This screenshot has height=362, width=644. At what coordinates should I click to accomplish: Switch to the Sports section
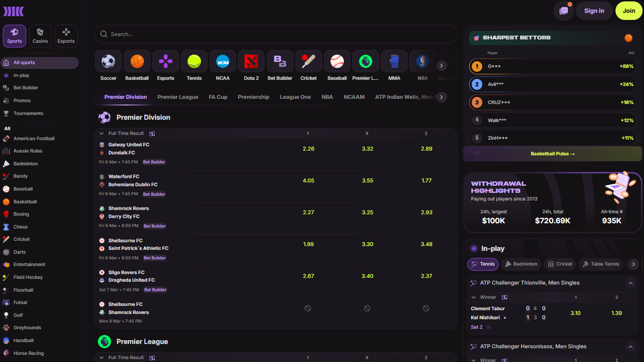pyautogui.click(x=14, y=36)
